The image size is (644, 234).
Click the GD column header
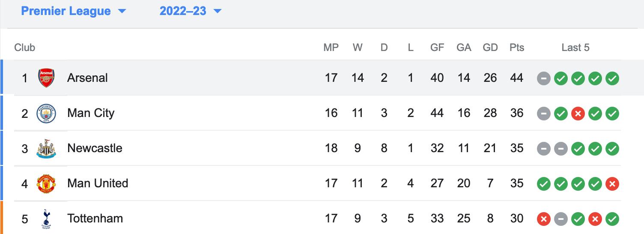pyautogui.click(x=490, y=48)
